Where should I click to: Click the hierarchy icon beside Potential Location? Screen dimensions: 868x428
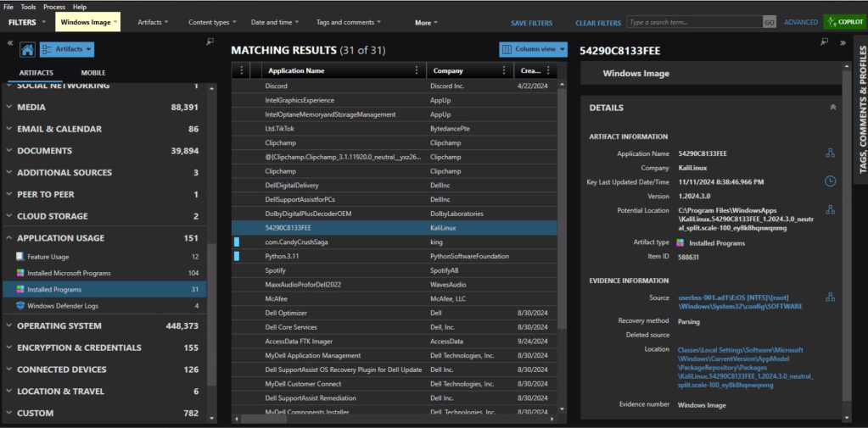(x=830, y=210)
